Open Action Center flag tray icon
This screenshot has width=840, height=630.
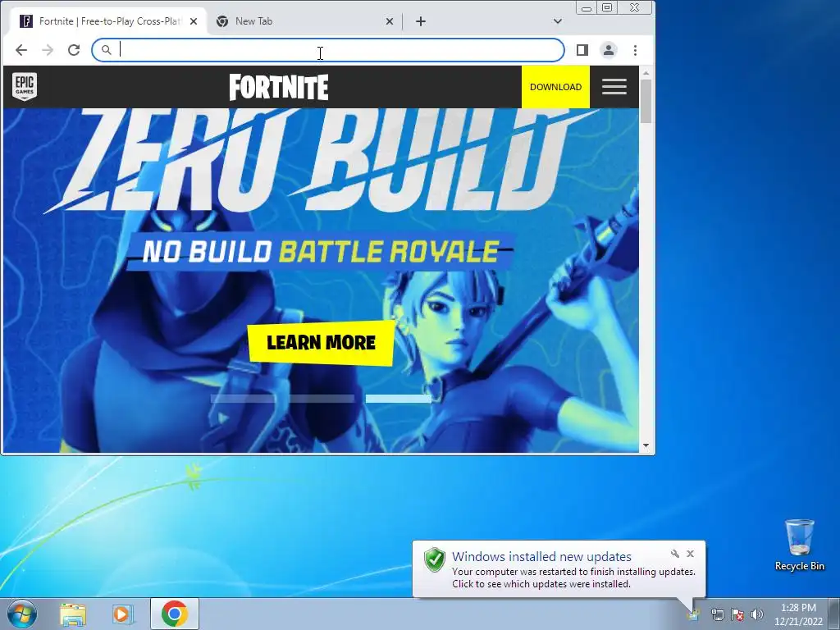point(737,614)
